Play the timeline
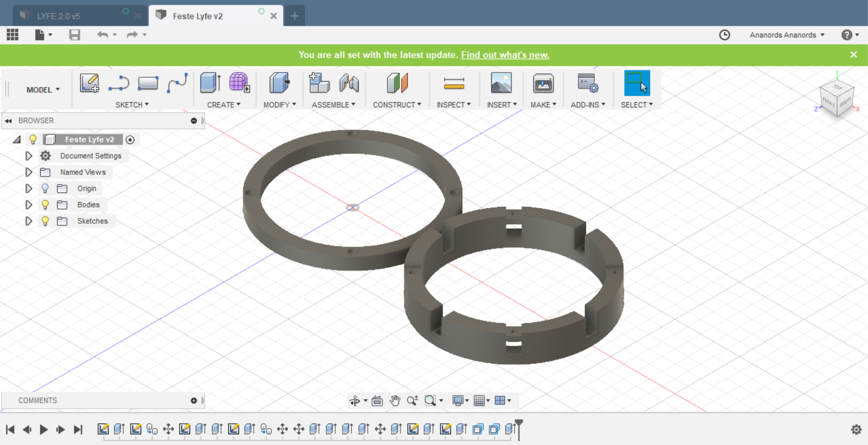The height and width of the screenshot is (445, 868). point(43,429)
